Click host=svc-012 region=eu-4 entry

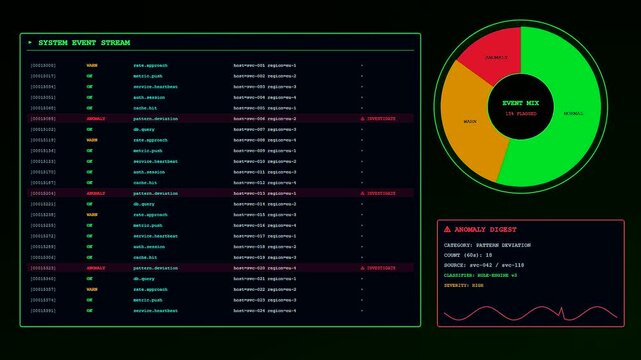265,183
